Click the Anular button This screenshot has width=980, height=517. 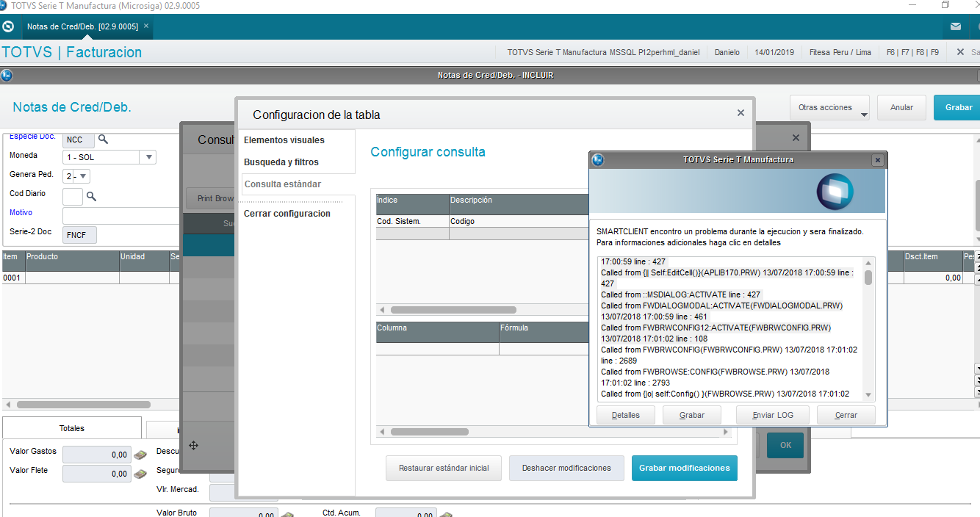tap(901, 107)
